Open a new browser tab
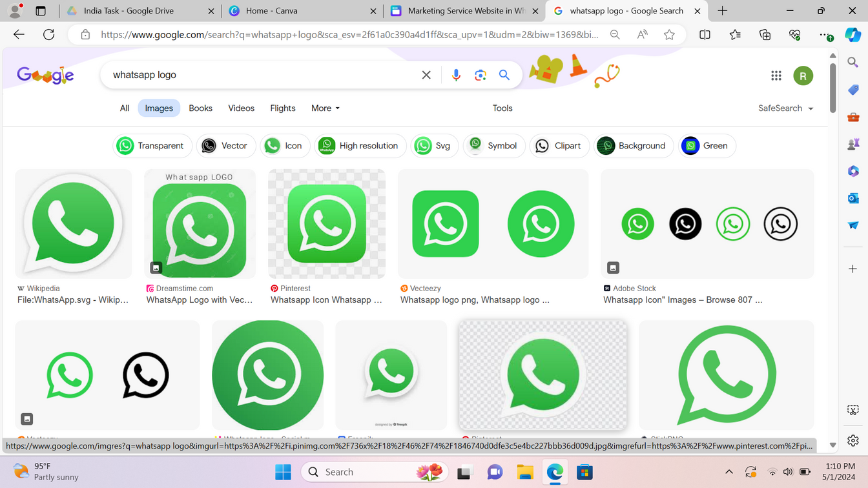 coord(723,11)
